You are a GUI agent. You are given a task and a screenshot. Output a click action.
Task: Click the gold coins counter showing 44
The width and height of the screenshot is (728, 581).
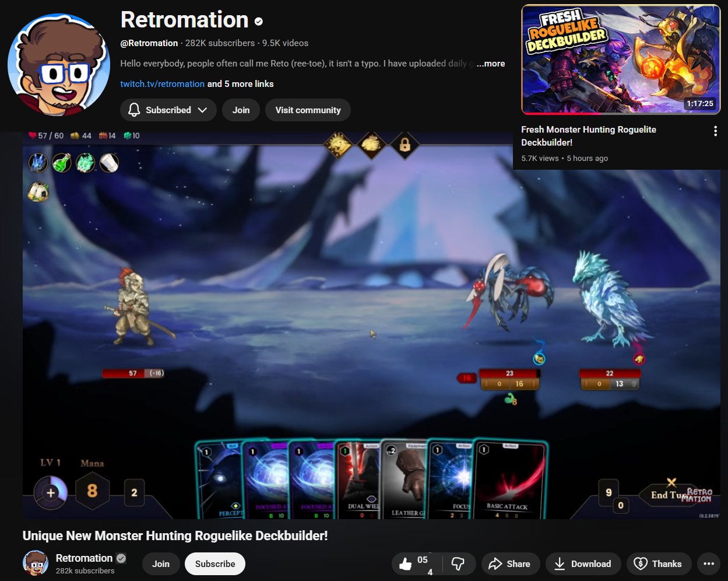click(81, 135)
